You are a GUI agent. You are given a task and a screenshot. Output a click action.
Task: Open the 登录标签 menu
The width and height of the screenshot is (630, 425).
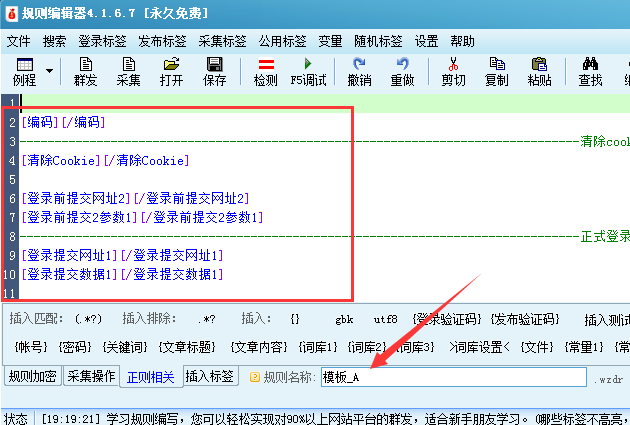[102, 41]
